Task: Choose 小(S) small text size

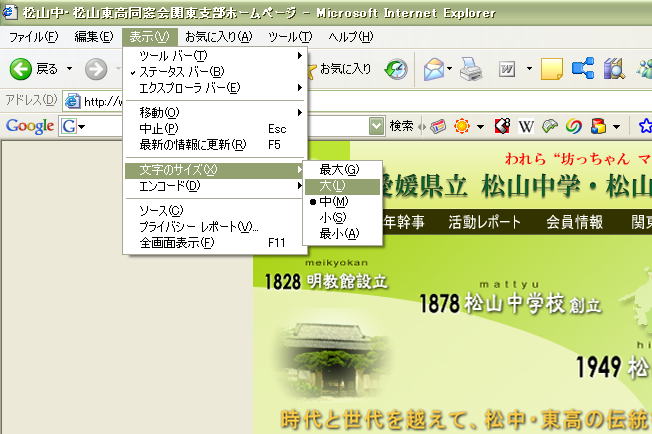Action: click(342, 218)
